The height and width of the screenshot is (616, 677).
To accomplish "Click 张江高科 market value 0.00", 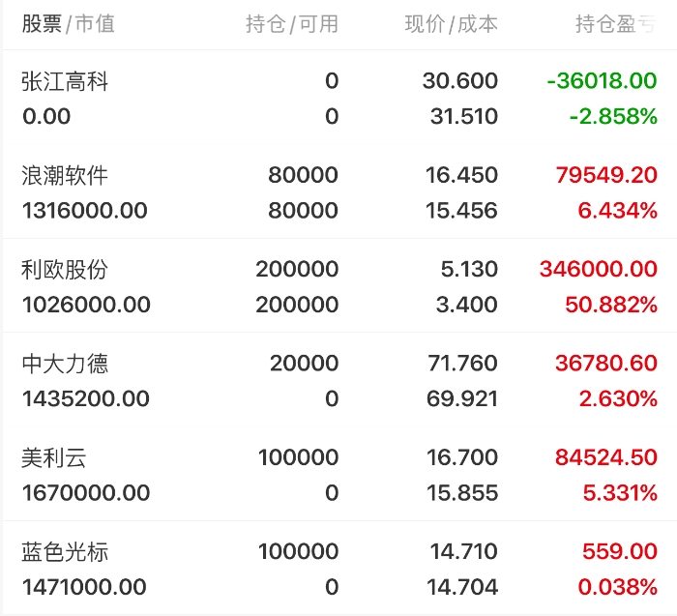I will (46, 117).
